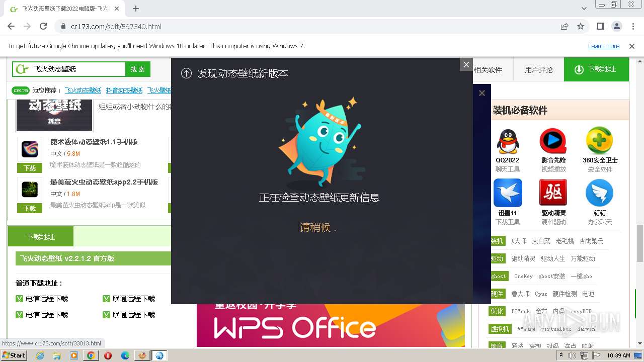644x362 pixels.
Task: Reload the current page
Action: pos(43,26)
